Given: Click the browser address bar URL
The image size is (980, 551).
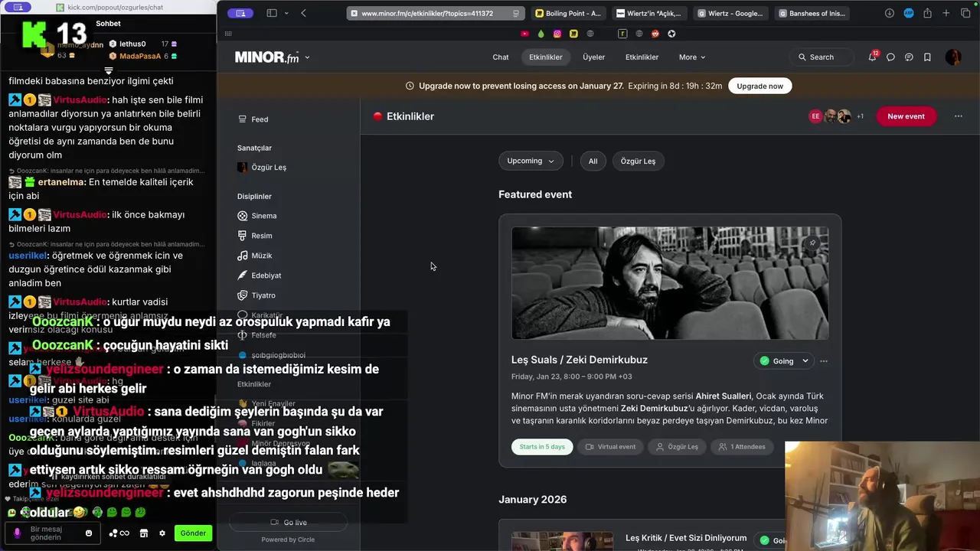Looking at the screenshot, I should 427,13.
